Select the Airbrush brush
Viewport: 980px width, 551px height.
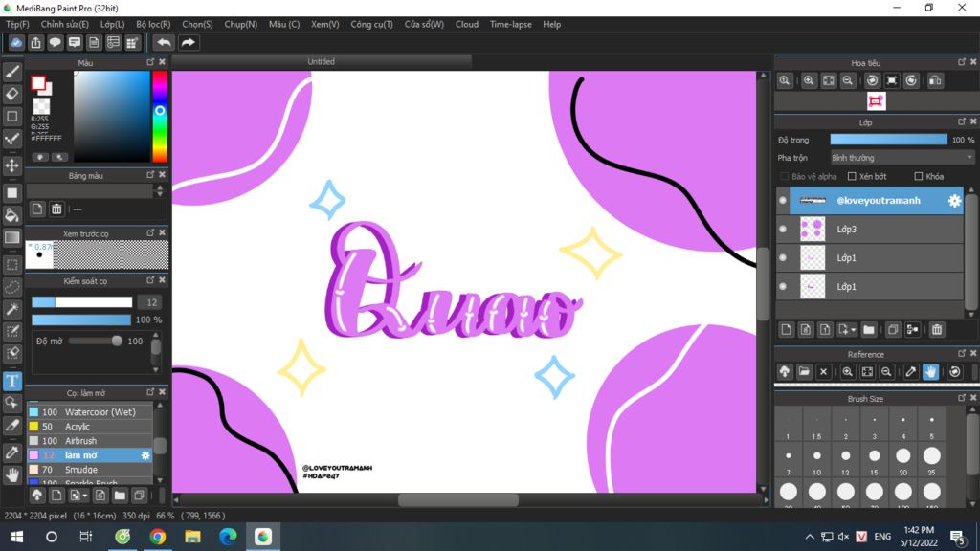tap(90, 441)
